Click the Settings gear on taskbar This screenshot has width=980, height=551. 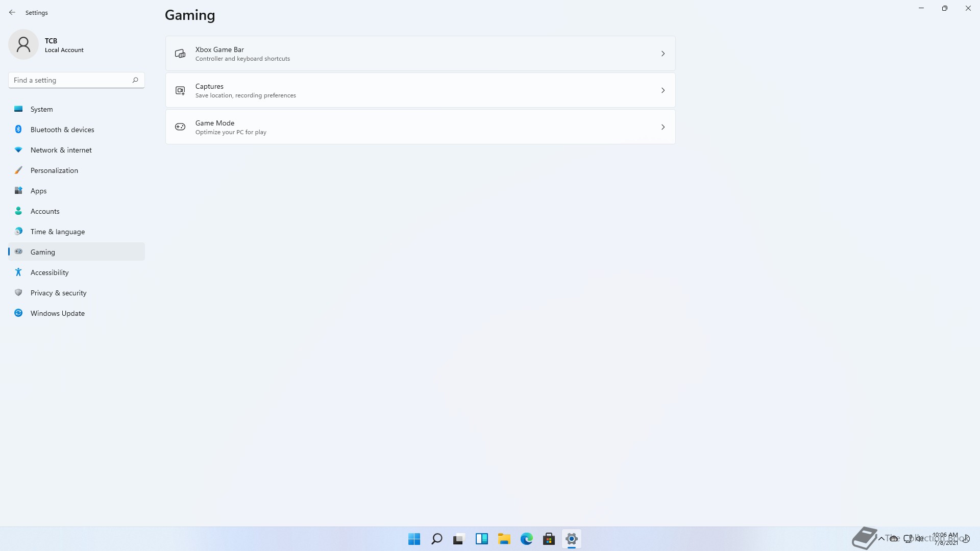coord(571,539)
